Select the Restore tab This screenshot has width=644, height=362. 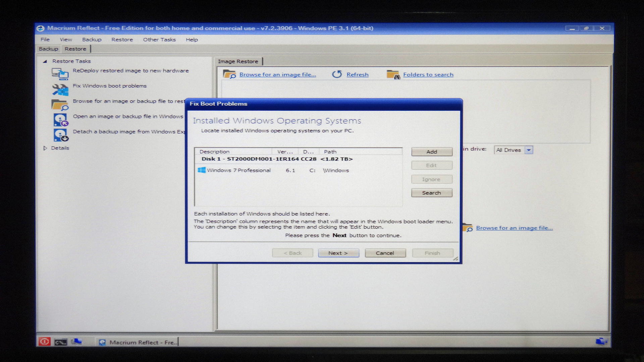pos(75,49)
